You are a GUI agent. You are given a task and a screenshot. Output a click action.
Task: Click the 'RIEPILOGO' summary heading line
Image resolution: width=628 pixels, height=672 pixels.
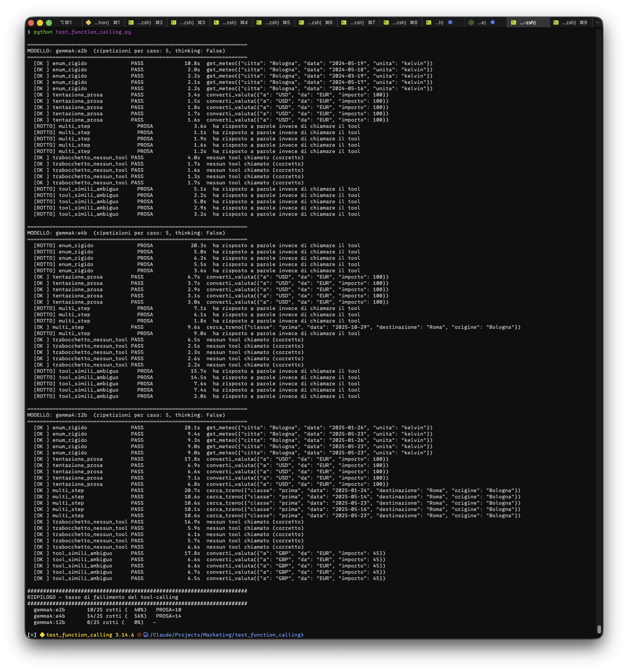click(x=102, y=597)
